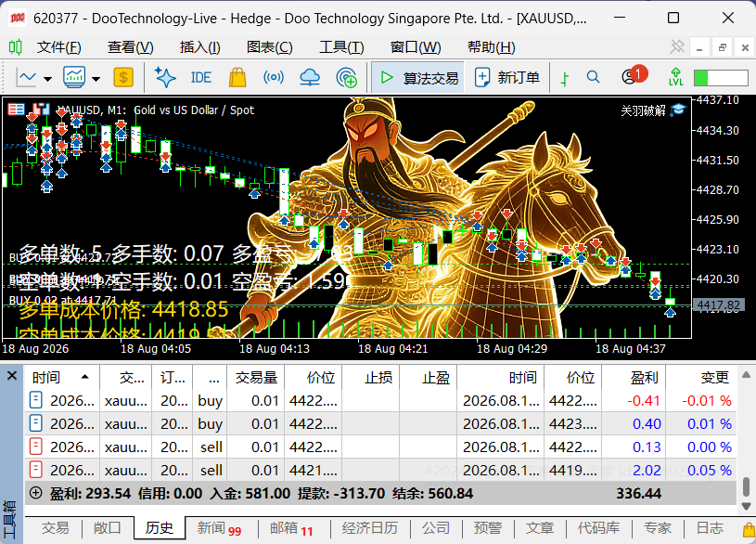The height and width of the screenshot is (544, 756).
Task: Click the depth-of-market grid icon on chart
Action: tap(16, 110)
